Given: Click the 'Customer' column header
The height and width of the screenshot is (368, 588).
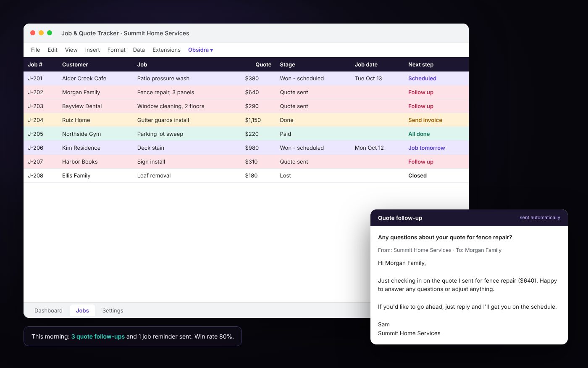Looking at the screenshot, I should pyautogui.click(x=75, y=64).
